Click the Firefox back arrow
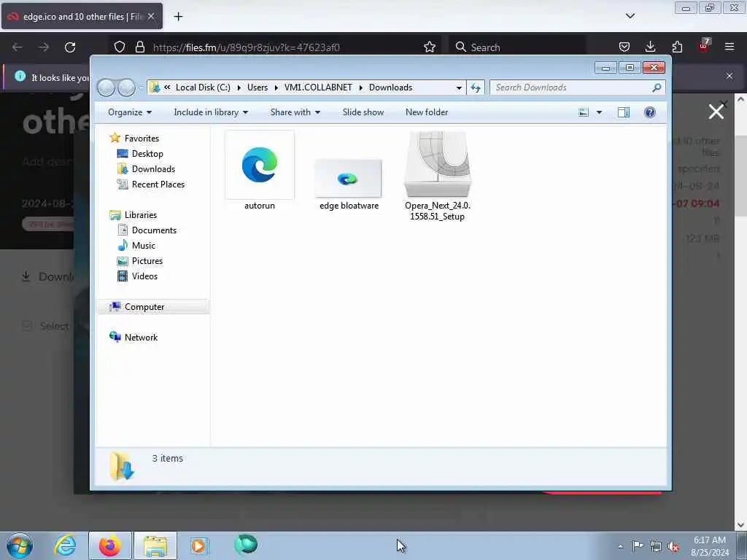This screenshot has height=560, width=747. click(18, 47)
